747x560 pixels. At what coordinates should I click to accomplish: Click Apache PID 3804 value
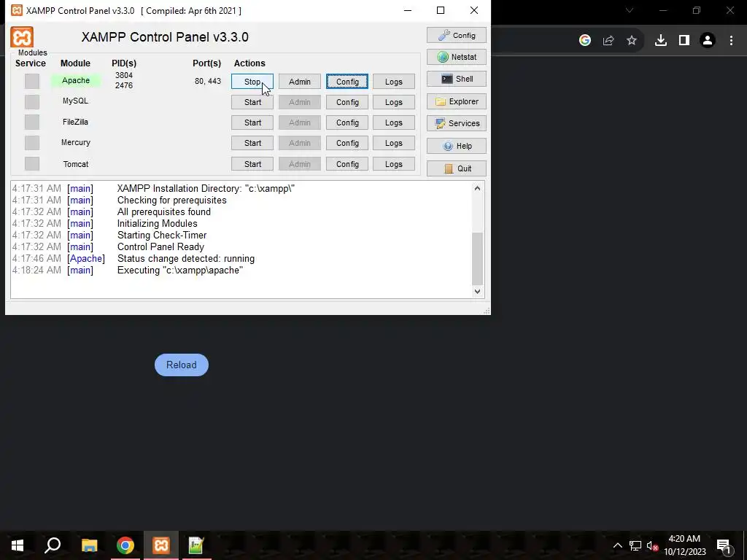pyautogui.click(x=124, y=75)
